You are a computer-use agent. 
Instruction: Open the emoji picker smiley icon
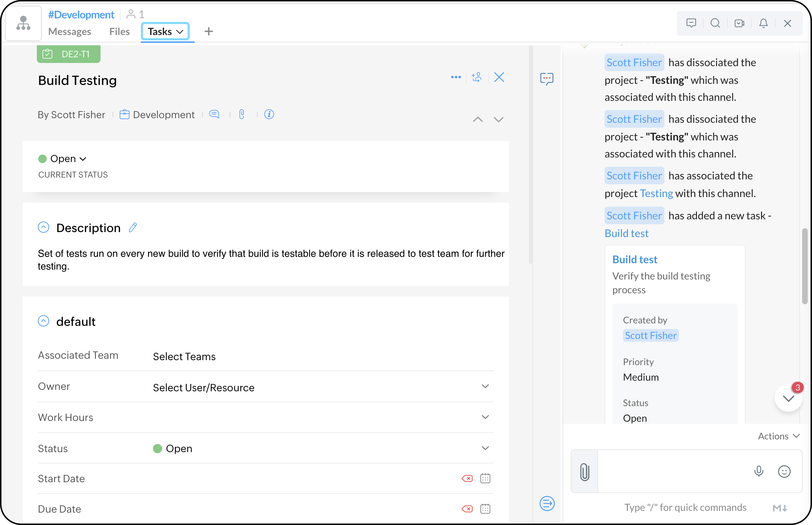[x=784, y=471]
